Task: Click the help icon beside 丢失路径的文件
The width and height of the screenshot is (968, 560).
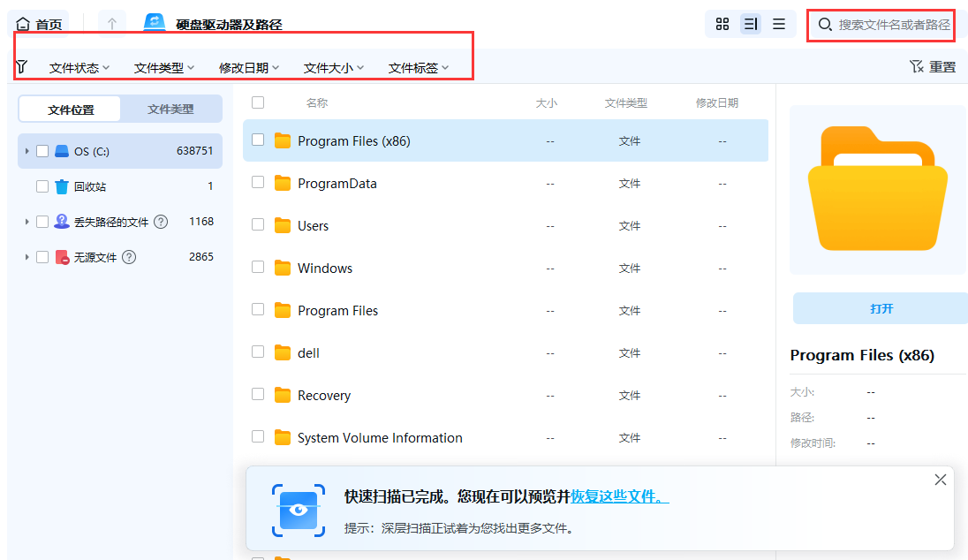Action: point(161,221)
